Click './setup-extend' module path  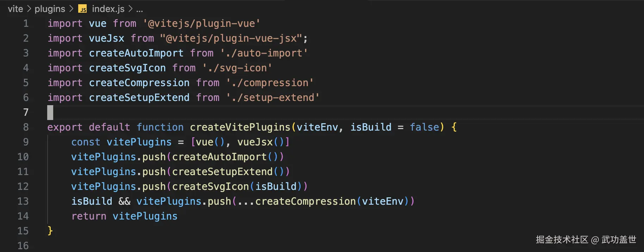(x=273, y=98)
